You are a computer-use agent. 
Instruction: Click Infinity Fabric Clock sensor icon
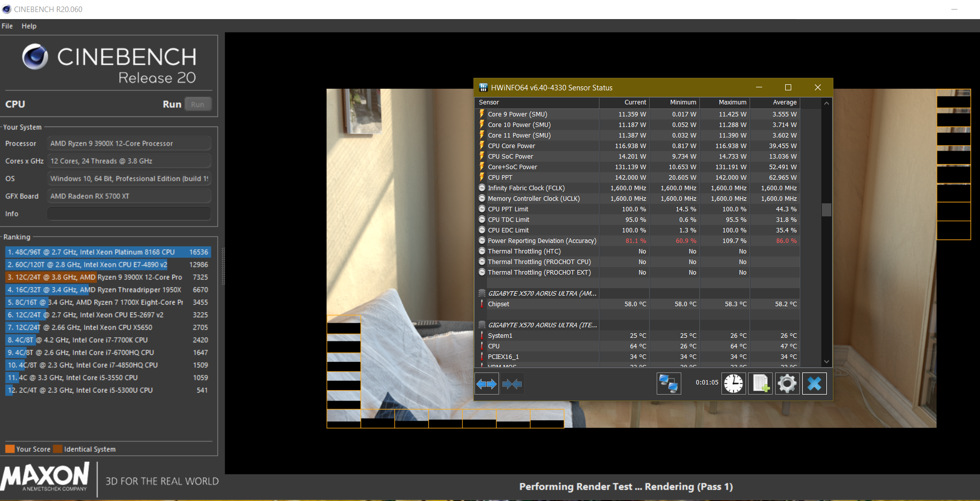coord(482,188)
